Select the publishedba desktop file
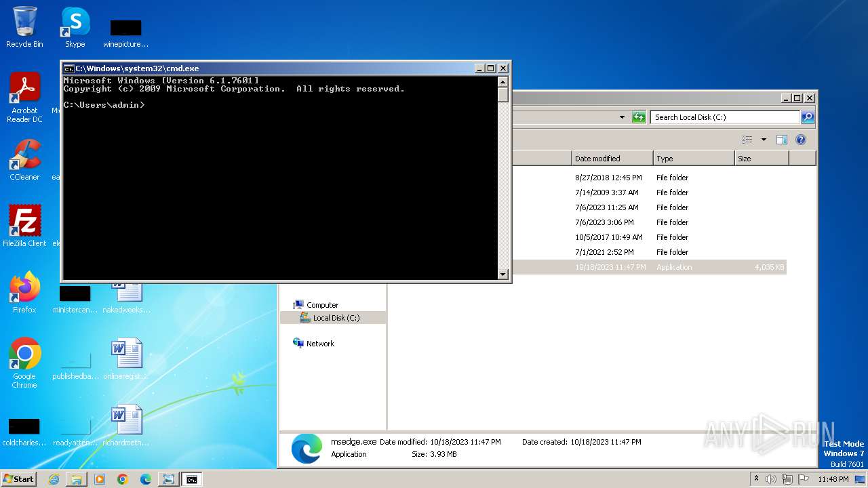The width and height of the screenshot is (868, 488). [75, 365]
